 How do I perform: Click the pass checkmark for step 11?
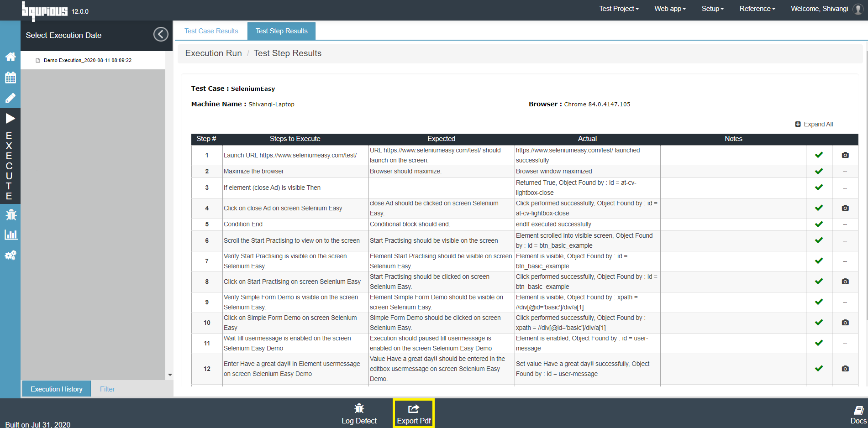tap(819, 343)
